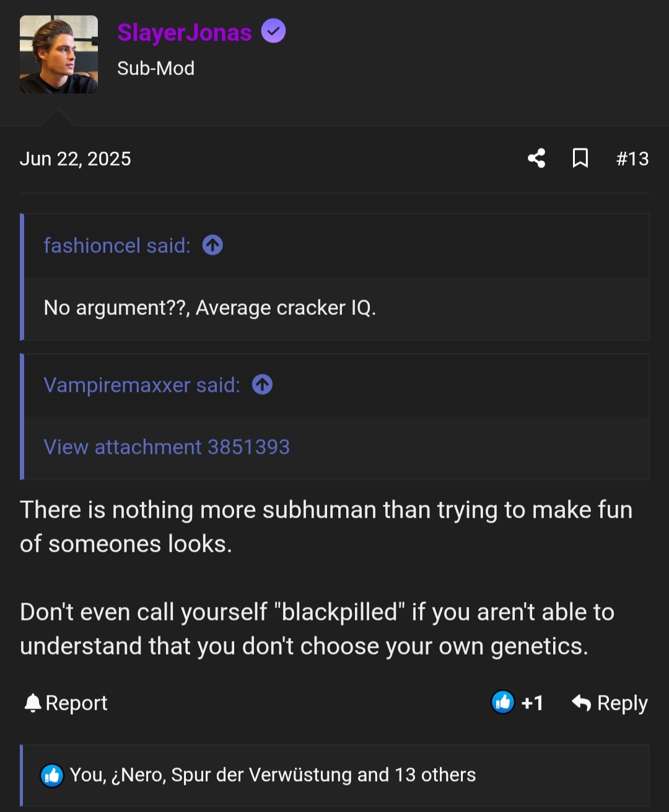Click the reply arrow icon

tap(581, 703)
